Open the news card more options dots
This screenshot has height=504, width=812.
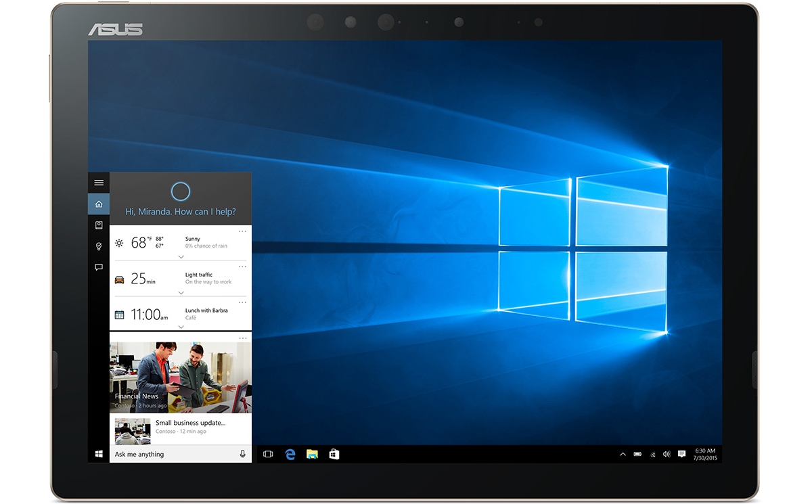(242, 338)
